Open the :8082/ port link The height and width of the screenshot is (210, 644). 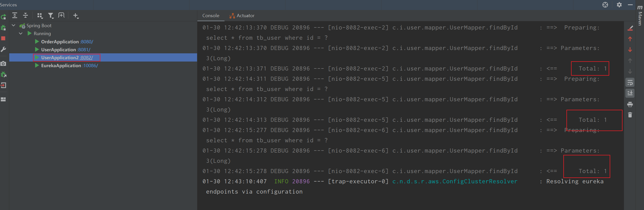(x=87, y=57)
